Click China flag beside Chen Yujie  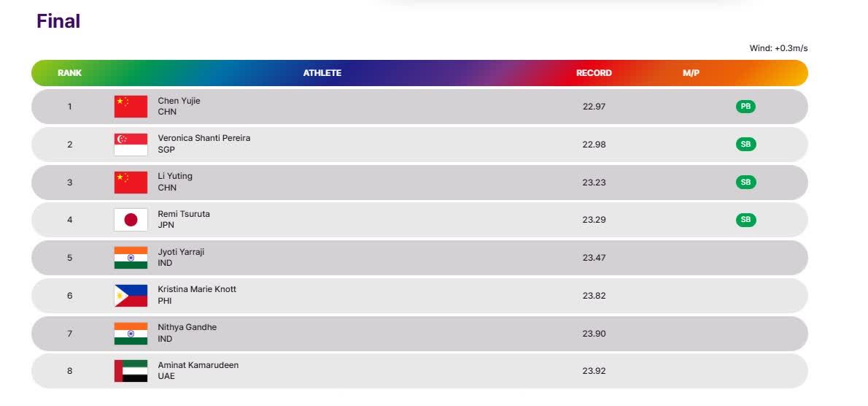131,107
